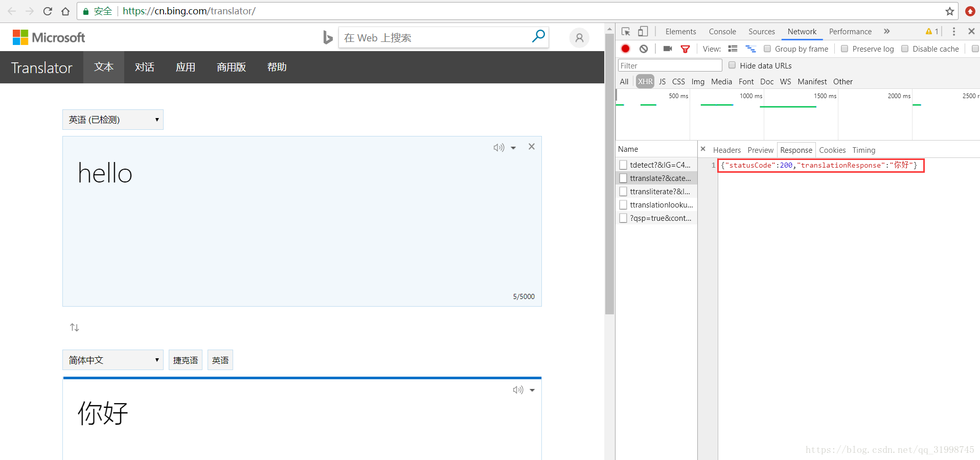Toggle the network overview view icon

[x=750, y=49]
